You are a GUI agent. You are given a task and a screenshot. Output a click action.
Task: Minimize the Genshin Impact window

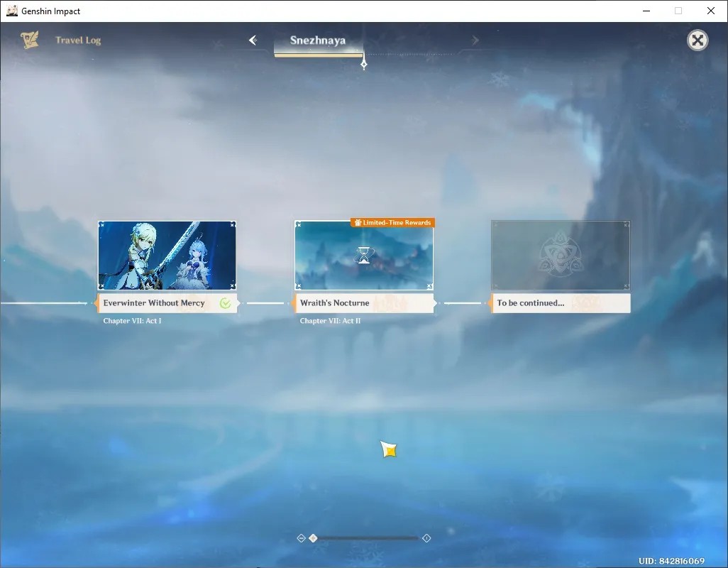[646, 11]
